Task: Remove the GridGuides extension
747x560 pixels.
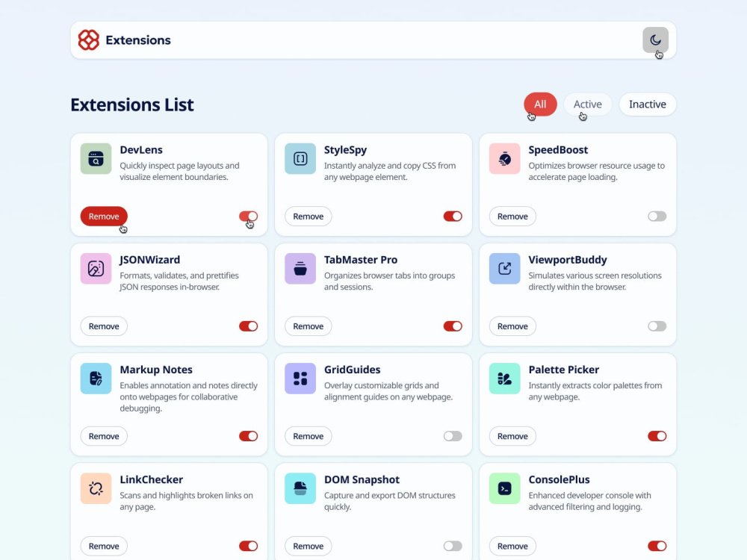Action: click(x=309, y=436)
